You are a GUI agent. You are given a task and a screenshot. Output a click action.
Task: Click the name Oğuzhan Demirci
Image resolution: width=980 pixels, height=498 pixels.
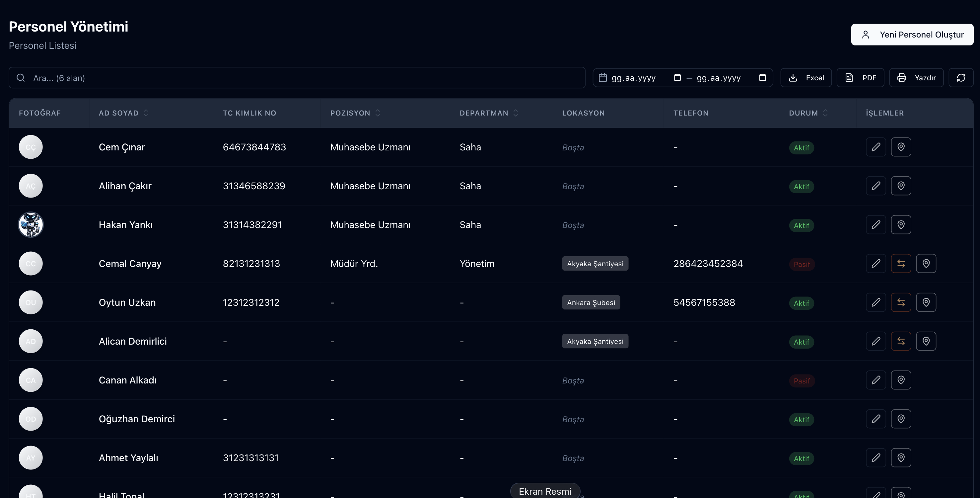tap(137, 419)
